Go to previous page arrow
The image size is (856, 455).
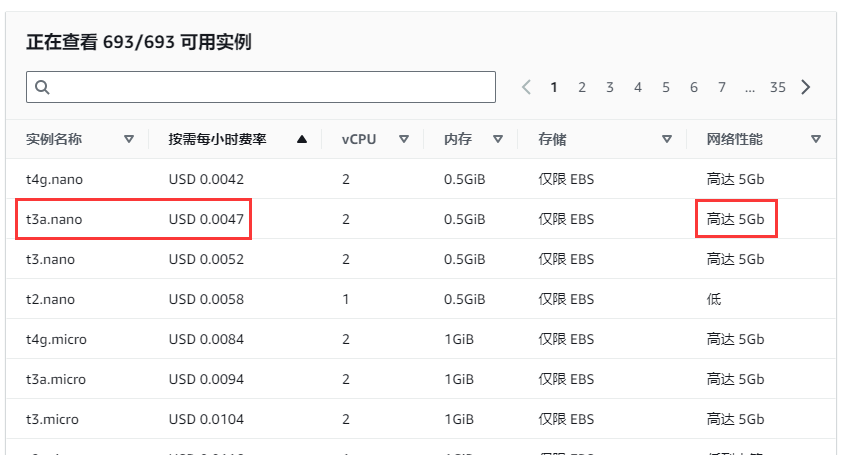(x=527, y=87)
